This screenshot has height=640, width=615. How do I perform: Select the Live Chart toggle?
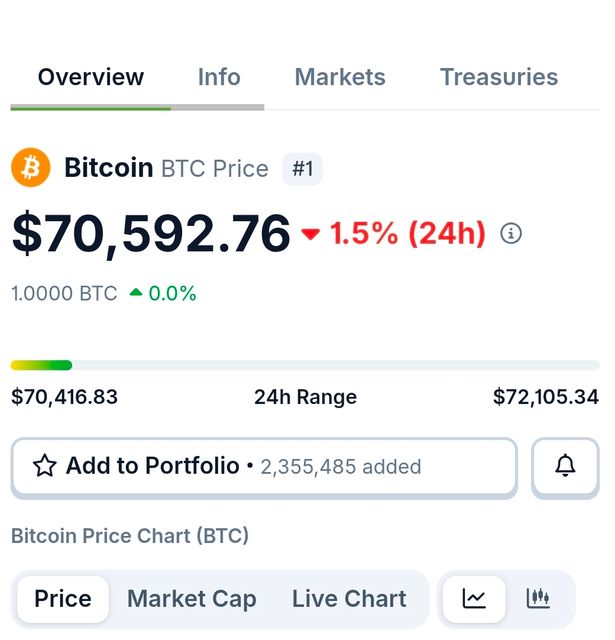click(349, 599)
